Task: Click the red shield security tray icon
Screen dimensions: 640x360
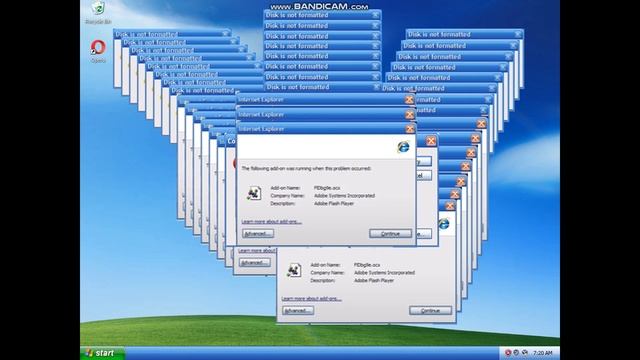Action: 508,353
